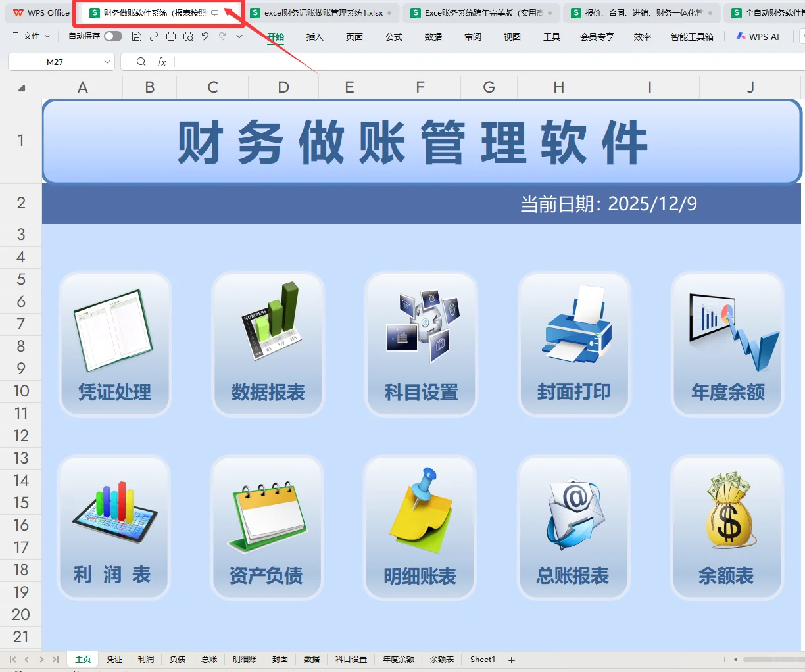Open the 利润表 profit statement icon
This screenshot has width=805, height=672.
(x=113, y=527)
